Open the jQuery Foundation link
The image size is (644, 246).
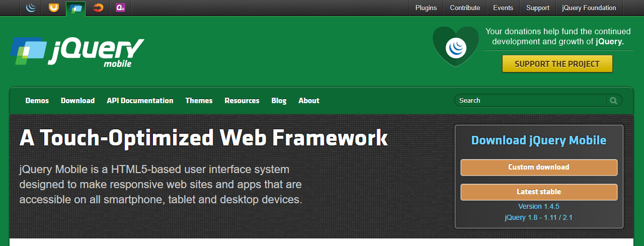589,8
